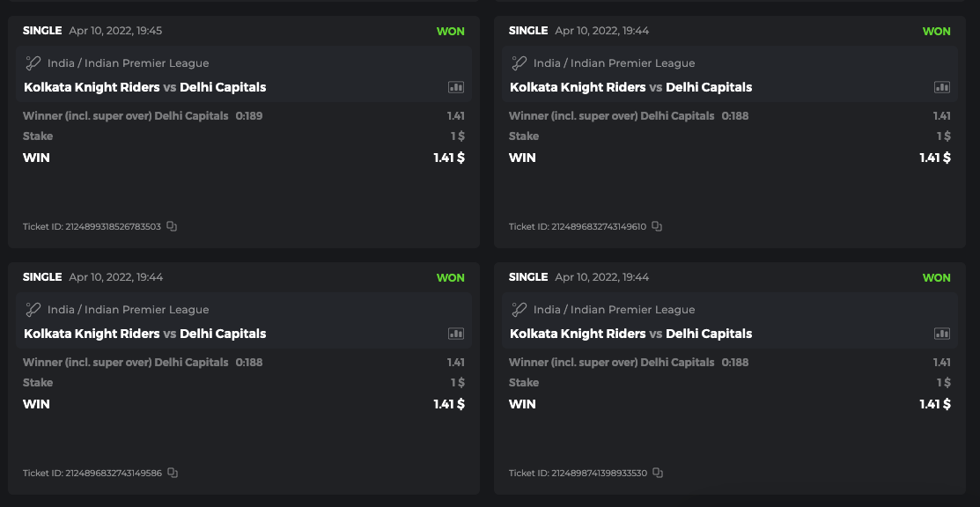Open statistics icon on top-right bet card
980x507 pixels.
pos(941,87)
